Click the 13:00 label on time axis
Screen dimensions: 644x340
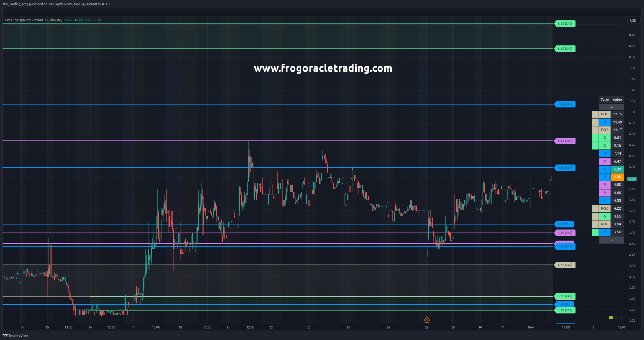(x=156, y=328)
